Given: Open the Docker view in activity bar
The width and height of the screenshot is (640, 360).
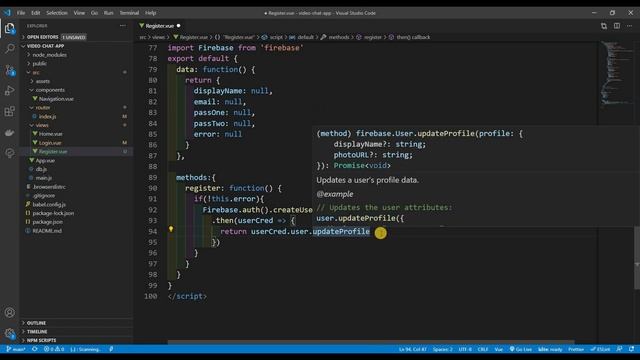Looking at the screenshot, I should [9, 133].
